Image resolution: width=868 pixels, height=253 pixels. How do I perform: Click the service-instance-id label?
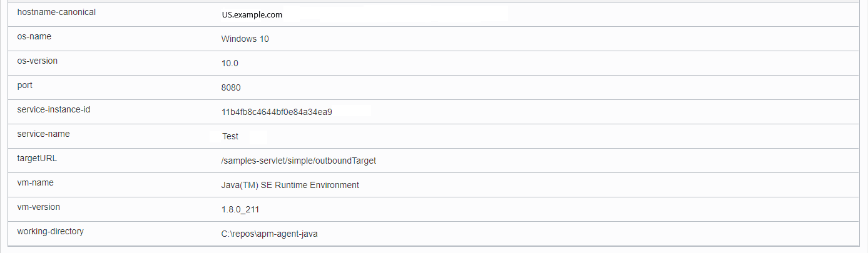(x=54, y=110)
